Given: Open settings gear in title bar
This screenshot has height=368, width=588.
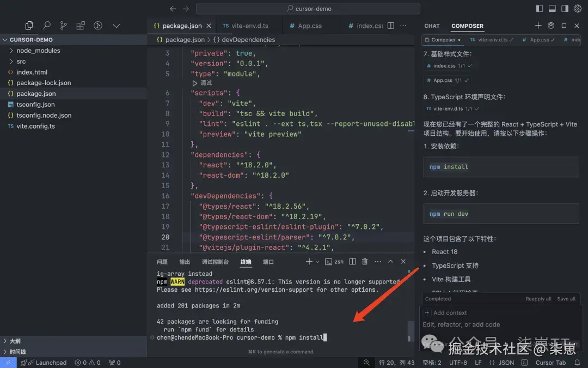Looking at the screenshot, I should pos(578,8).
